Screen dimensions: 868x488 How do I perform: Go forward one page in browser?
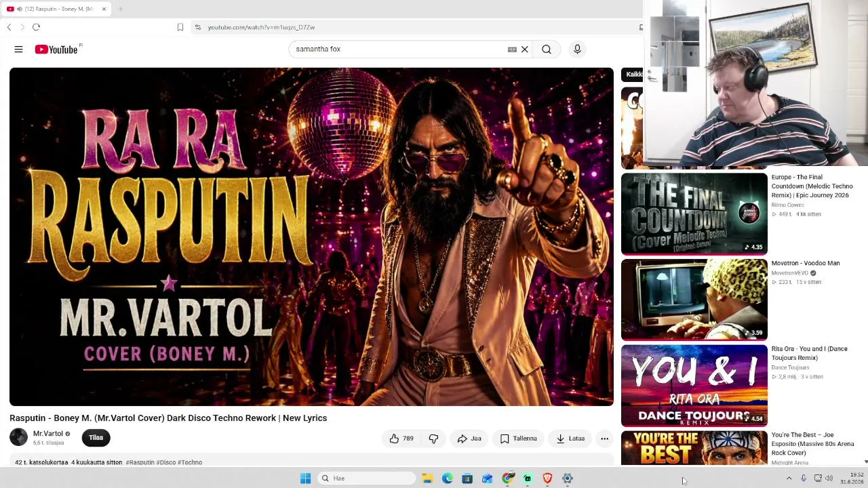pyautogui.click(x=22, y=27)
